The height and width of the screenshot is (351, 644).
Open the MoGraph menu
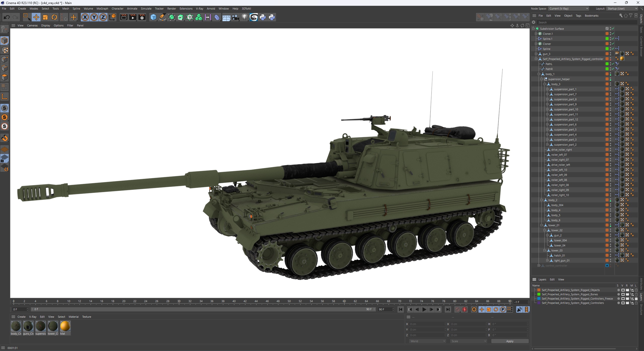(x=102, y=9)
